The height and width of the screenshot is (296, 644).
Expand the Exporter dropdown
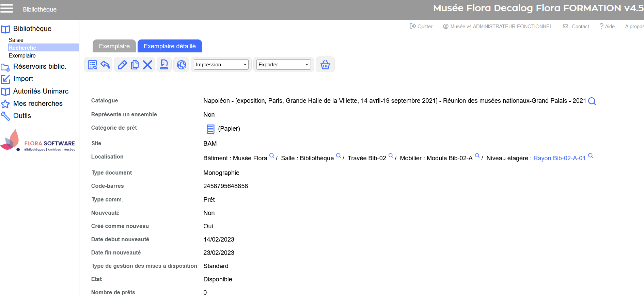pyautogui.click(x=283, y=65)
